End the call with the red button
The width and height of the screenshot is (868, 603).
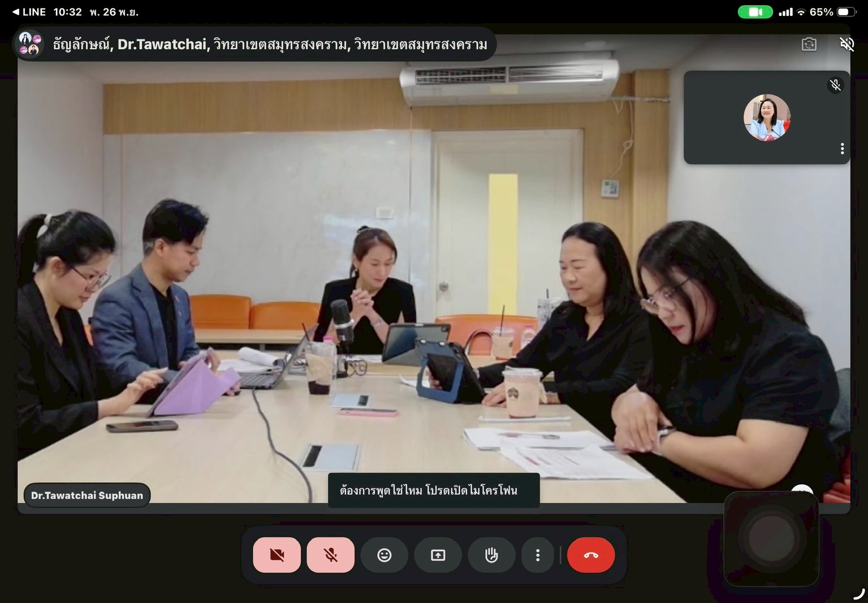click(x=591, y=555)
